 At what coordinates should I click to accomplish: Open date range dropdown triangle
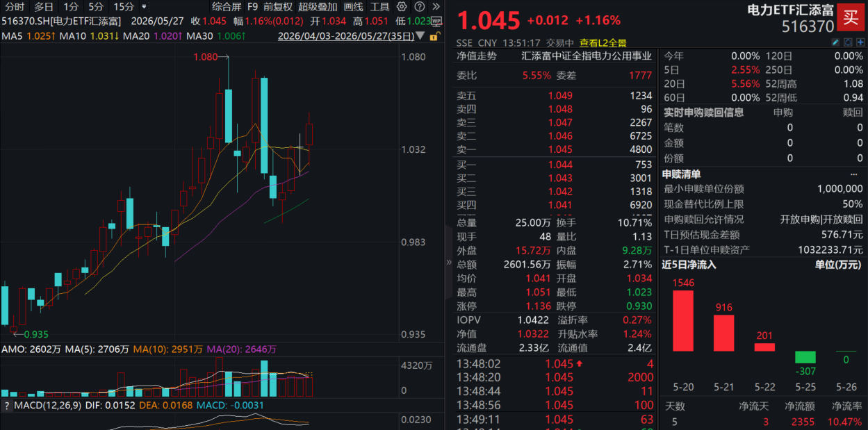pos(420,35)
